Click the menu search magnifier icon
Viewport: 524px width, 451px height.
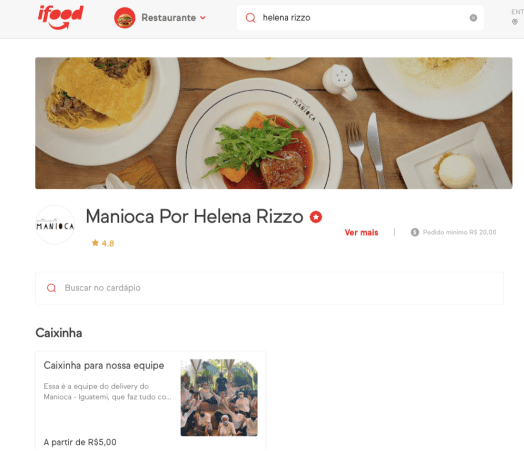click(51, 288)
